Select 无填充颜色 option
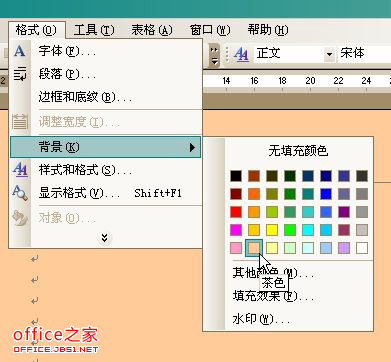Image resolution: width=391 pixels, height=362 pixels. coord(298,151)
